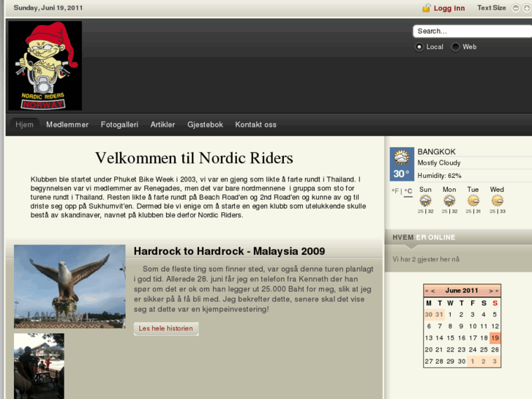Open Hardrock to Hardrock - Malaysia 2009 article
The height and width of the screenshot is (399, 532).
tap(229, 251)
